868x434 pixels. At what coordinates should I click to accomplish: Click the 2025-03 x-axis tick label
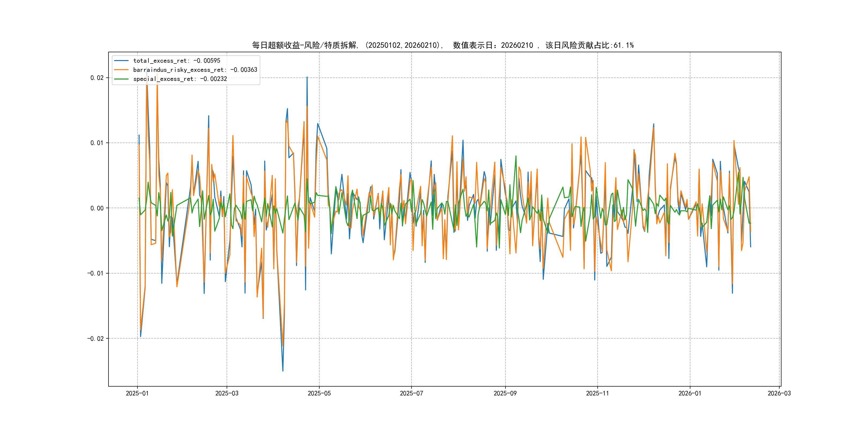(x=227, y=393)
